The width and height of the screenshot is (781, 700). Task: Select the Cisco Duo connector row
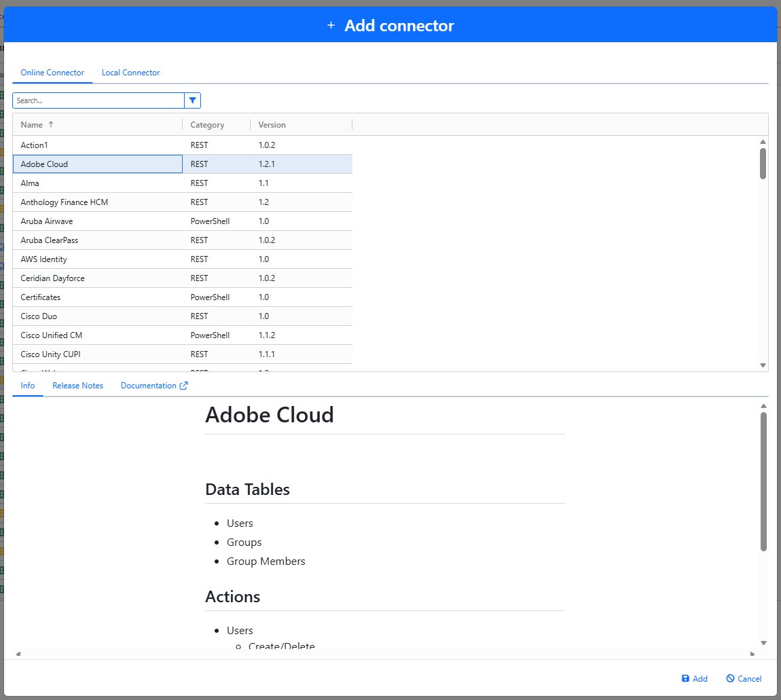182,316
